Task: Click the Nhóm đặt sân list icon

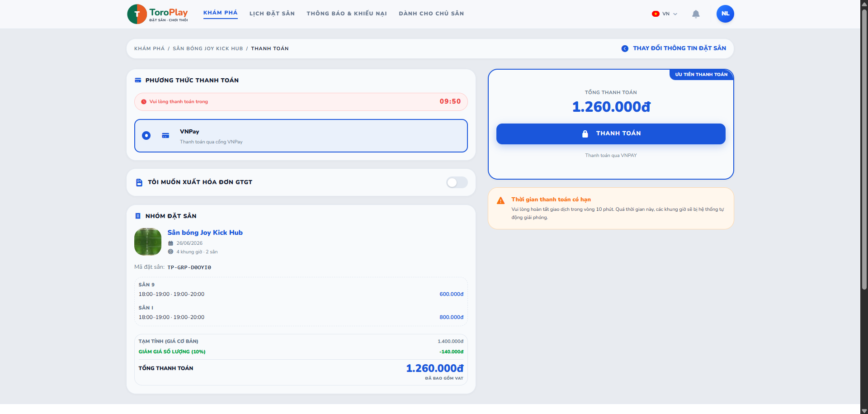Action: (x=138, y=216)
